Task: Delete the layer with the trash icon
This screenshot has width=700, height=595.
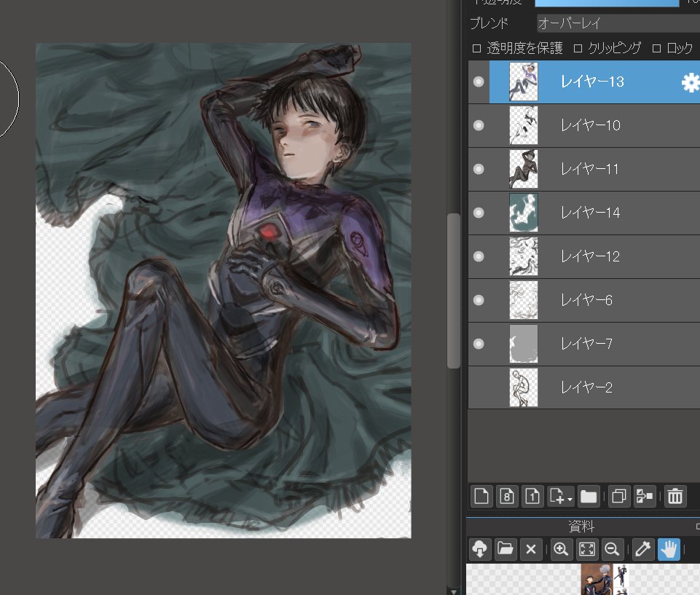Action: (x=675, y=496)
